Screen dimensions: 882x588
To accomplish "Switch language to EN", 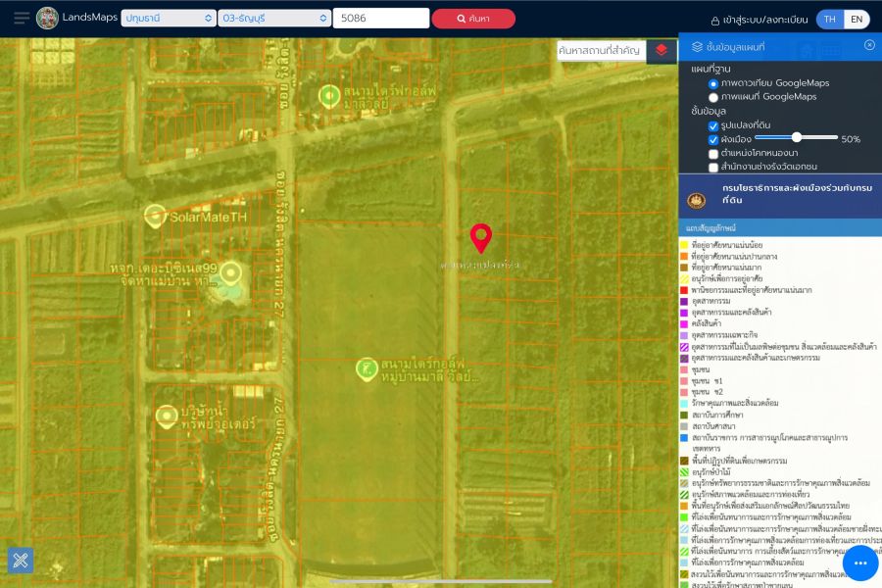I will [x=856, y=20].
